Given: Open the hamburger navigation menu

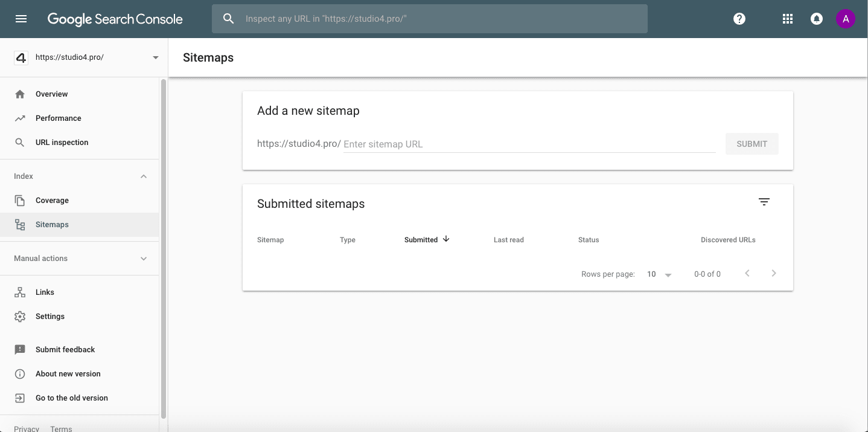Looking at the screenshot, I should 21,19.
